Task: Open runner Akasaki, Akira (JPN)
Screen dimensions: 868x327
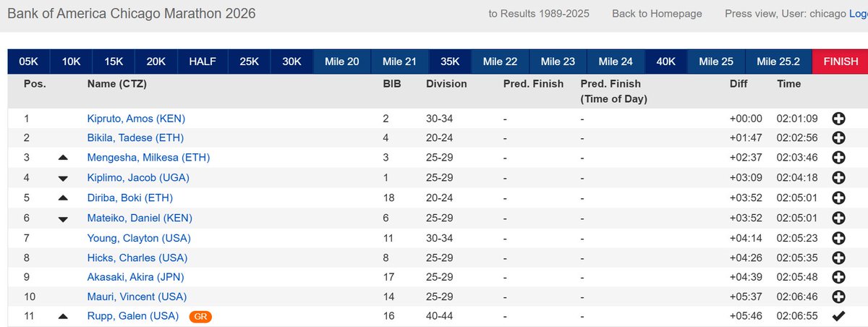Action: click(x=137, y=276)
